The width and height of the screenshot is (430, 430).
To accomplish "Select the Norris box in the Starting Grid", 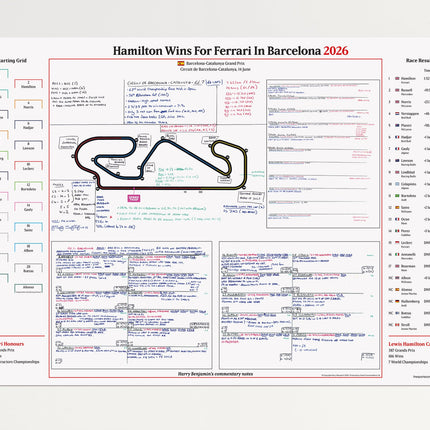I will click(x=28, y=105).
